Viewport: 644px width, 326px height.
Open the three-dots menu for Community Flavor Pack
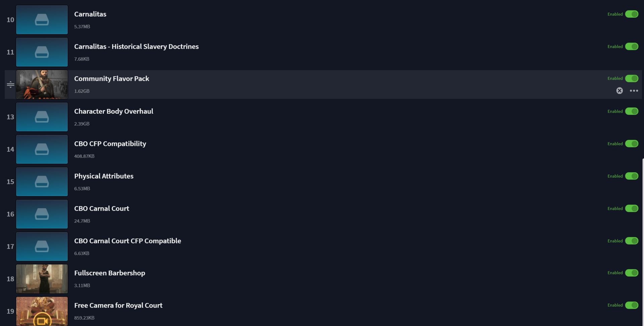click(634, 91)
